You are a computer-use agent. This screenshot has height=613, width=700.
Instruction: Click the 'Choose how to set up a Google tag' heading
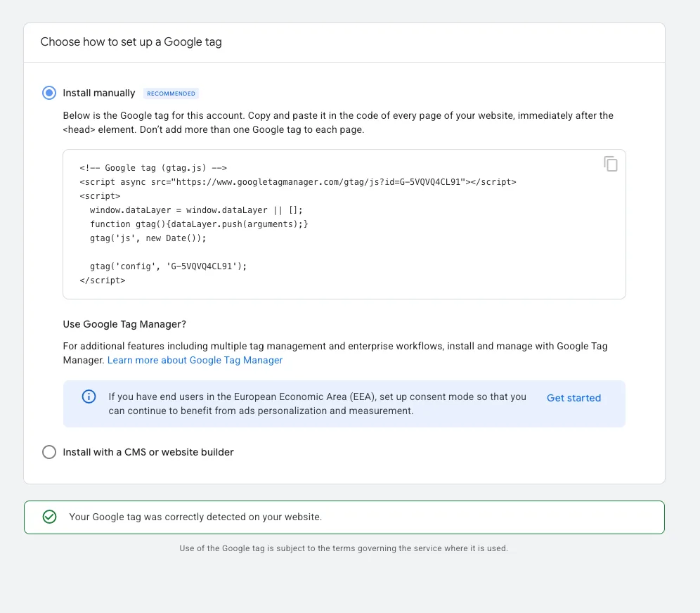click(x=131, y=42)
